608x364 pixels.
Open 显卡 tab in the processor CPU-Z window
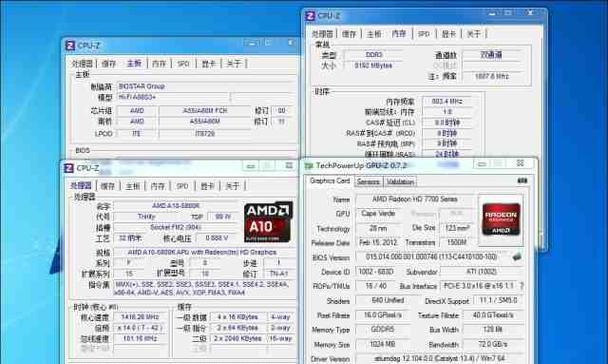tap(207, 186)
